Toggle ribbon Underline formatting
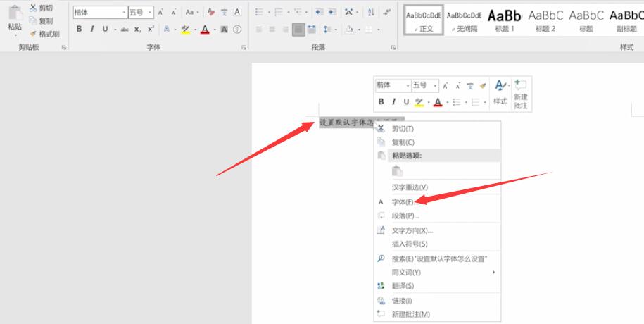This screenshot has width=644, height=324. pos(105,29)
